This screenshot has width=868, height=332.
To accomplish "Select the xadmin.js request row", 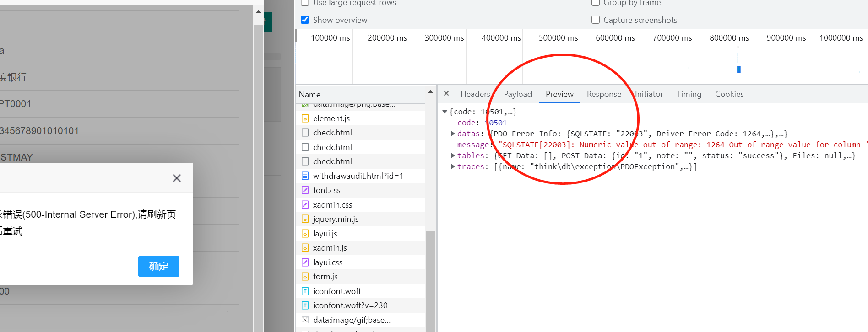I will pyautogui.click(x=361, y=248).
